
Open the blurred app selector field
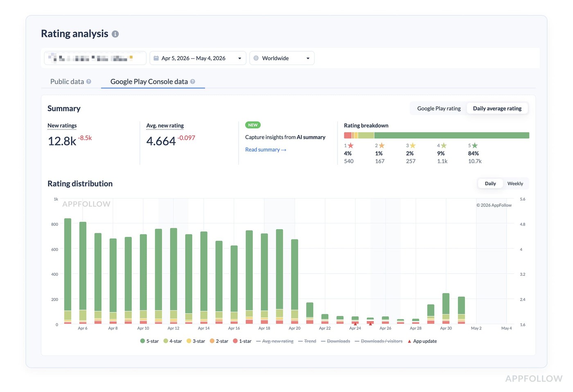(95, 58)
